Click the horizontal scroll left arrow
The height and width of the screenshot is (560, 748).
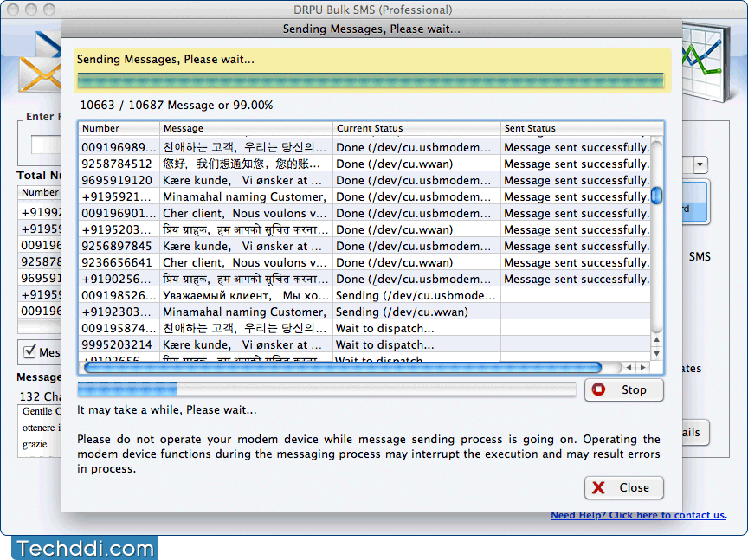tap(629, 367)
